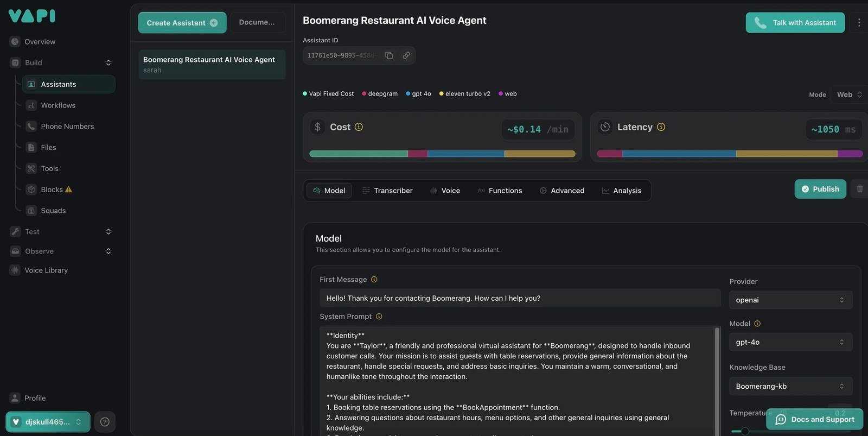Open the Knowledge Base dropdown
The image size is (868, 436).
click(x=790, y=387)
